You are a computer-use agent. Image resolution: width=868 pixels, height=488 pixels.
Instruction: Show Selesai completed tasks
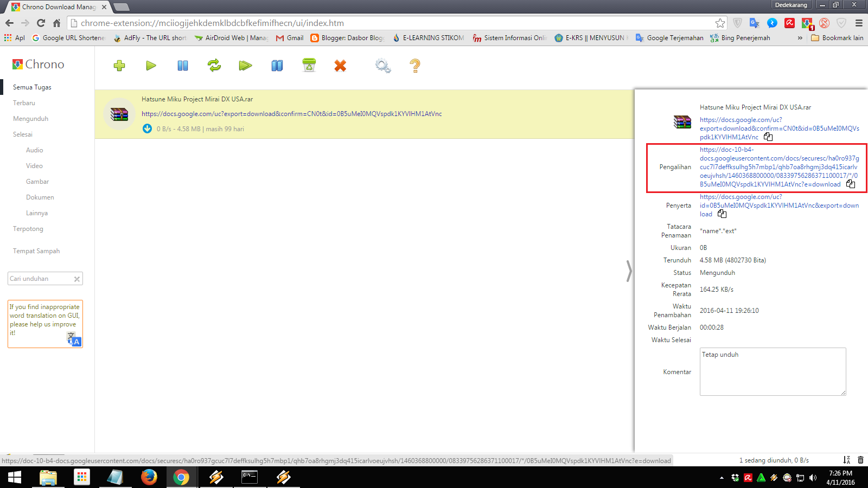[23, 134]
